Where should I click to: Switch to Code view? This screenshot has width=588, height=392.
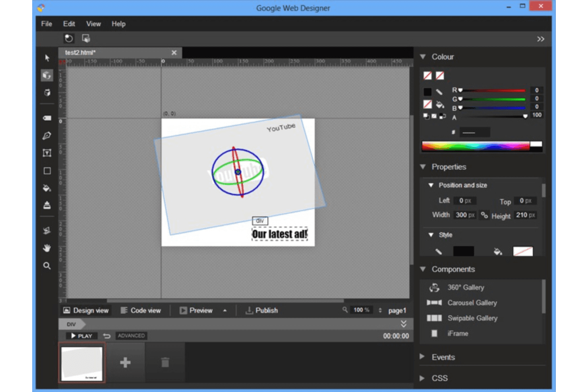pyautogui.click(x=141, y=311)
